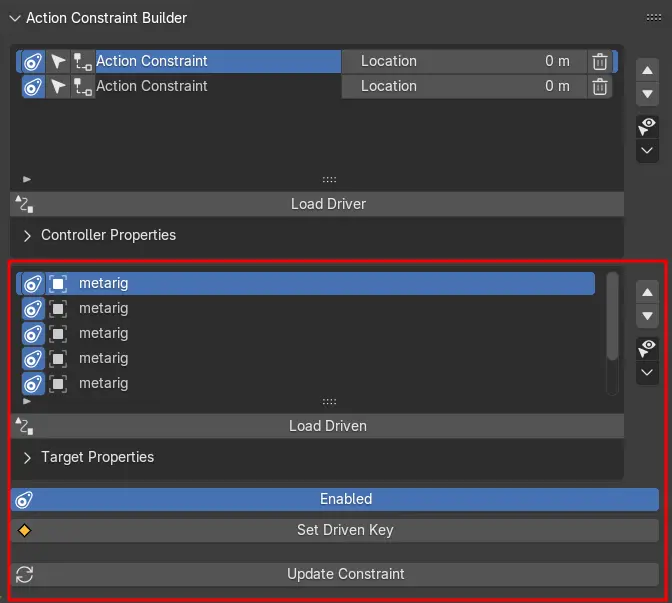Click the object icon on fifth metarig row
Viewport: 672px width, 603px height.
58,383
